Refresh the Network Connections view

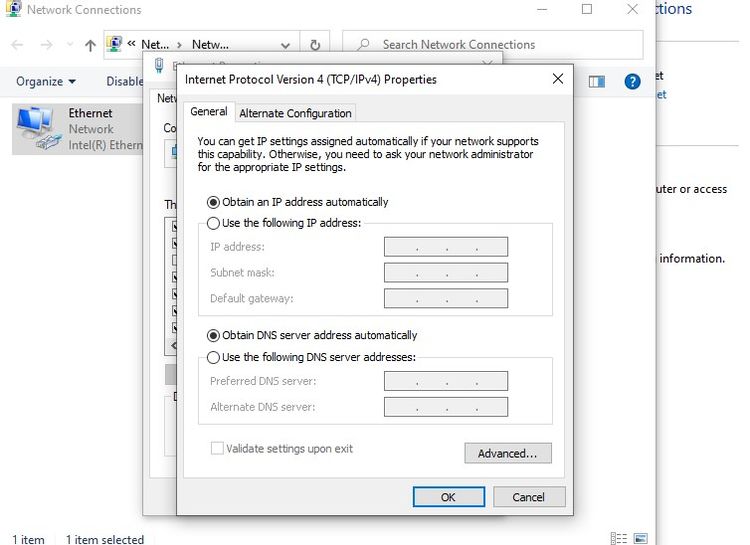[x=315, y=45]
